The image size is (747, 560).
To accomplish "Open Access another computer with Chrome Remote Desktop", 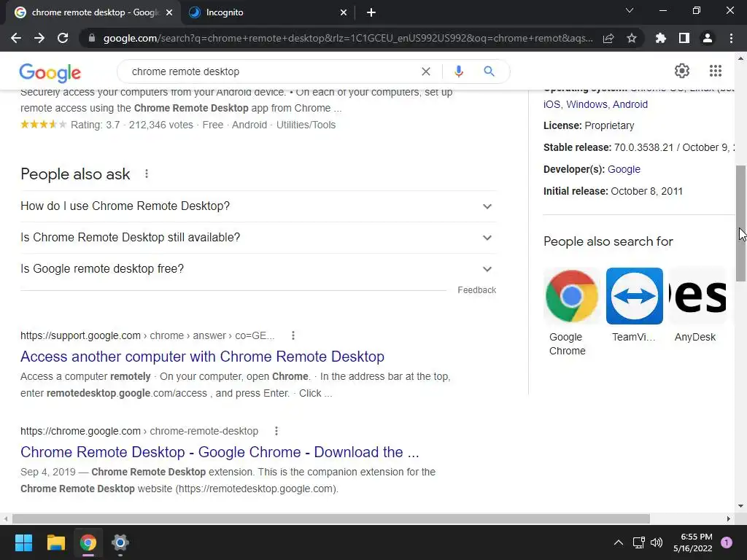I will (203, 357).
